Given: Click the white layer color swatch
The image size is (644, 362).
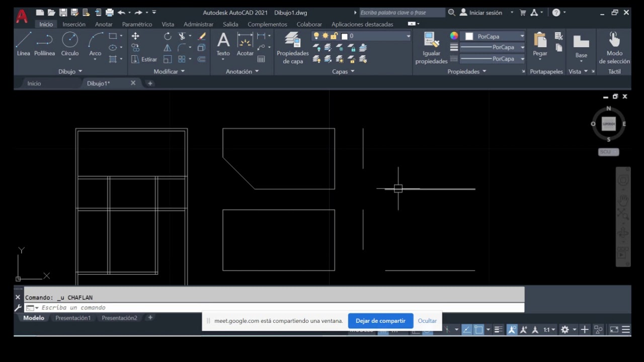Looking at the screenshot, I should (x=344, y=36).
